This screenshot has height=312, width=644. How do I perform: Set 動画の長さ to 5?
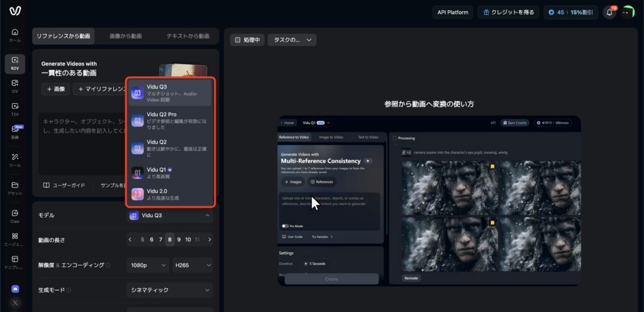coord(143,240)
